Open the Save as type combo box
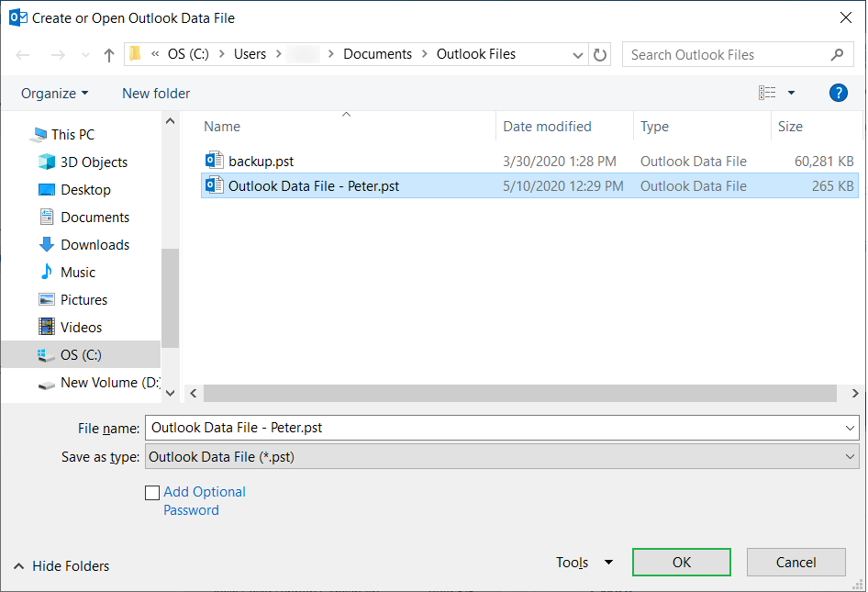868x592 pixels. coord(502,457)
